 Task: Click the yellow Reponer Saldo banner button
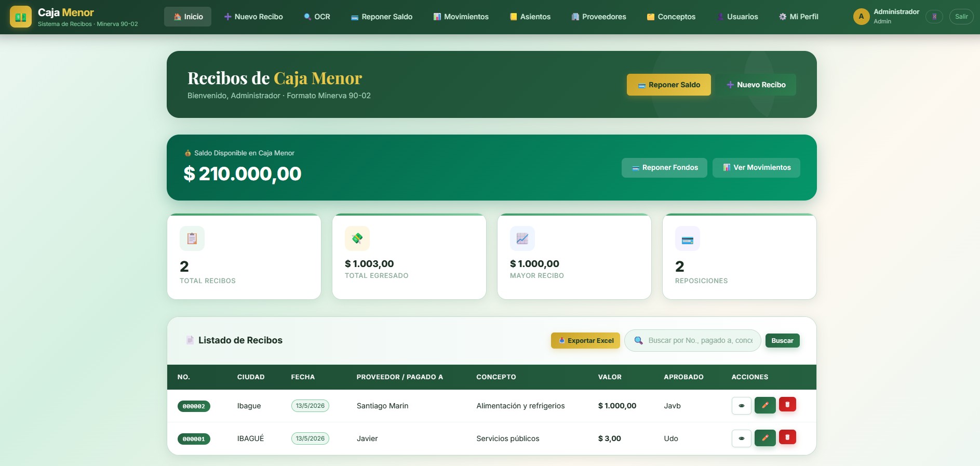(x=669, y=85)
